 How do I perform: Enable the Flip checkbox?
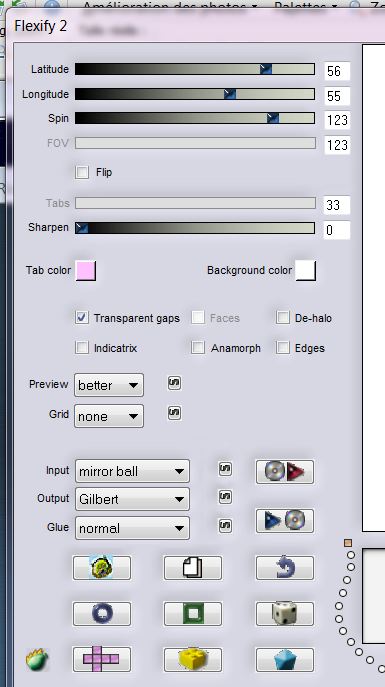tap(82, 172)
